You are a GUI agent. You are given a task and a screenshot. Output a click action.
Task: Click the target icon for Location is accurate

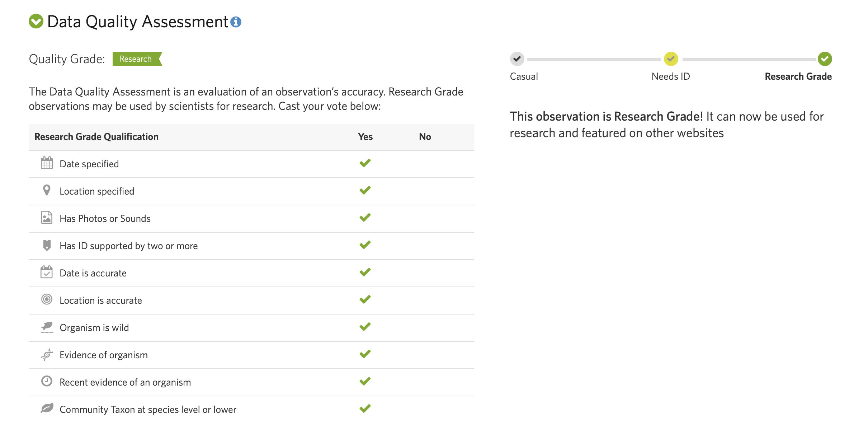pyautogui.click(x=47, y=299)
